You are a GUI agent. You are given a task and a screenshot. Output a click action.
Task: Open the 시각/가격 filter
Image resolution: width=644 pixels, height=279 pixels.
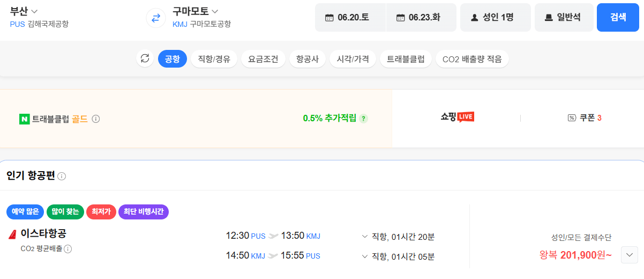pos(353,59)
